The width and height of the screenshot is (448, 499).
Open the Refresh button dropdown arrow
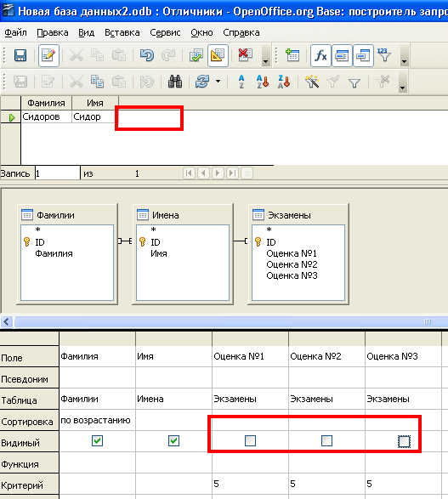pyautogui.click(x=218, y=82)
